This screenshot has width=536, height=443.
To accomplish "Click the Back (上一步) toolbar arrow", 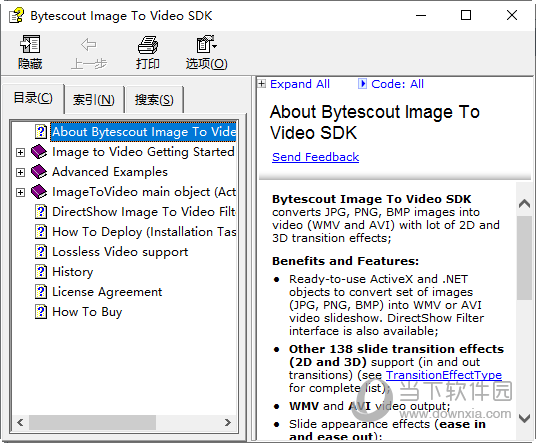I will tap(89, 44).
